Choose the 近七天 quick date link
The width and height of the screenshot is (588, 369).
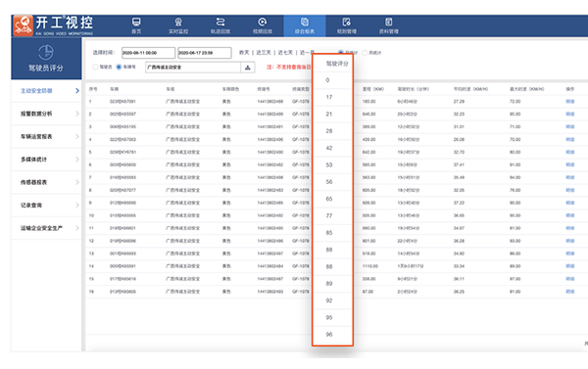(285, 53)
